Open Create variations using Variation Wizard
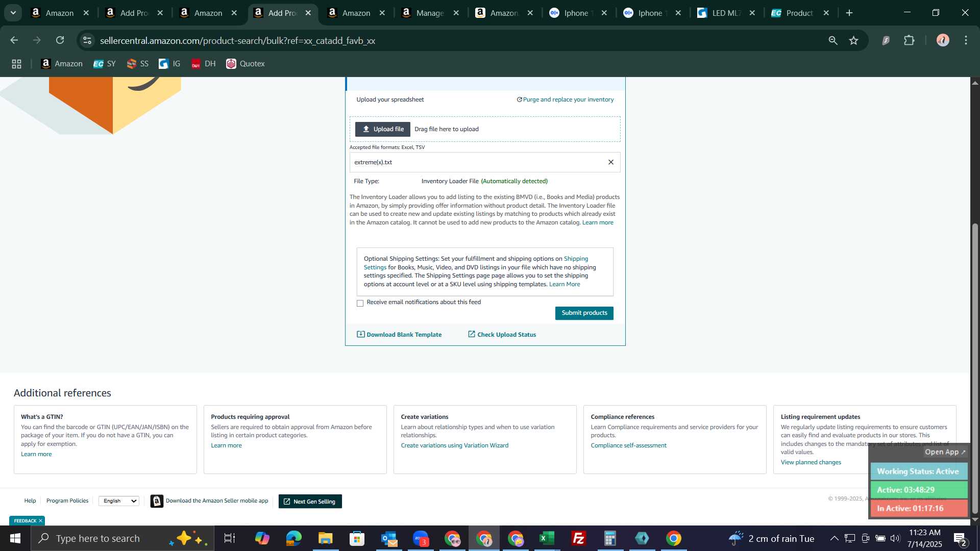This screenshot has height=551, width=980. (454, 445)
